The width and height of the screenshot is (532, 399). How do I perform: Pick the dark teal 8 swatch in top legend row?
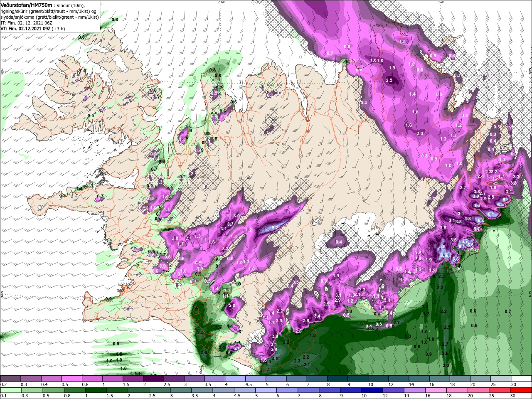point(337,379)
